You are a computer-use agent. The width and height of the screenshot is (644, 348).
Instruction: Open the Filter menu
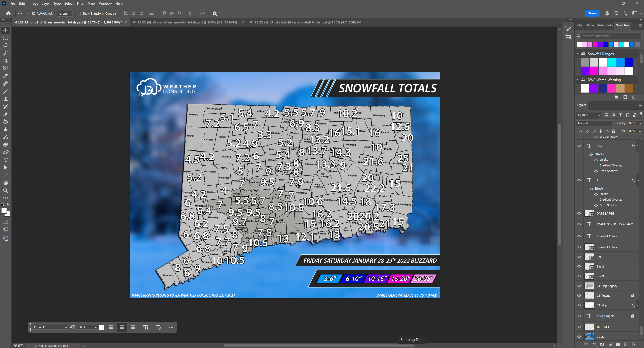point(80,4)
